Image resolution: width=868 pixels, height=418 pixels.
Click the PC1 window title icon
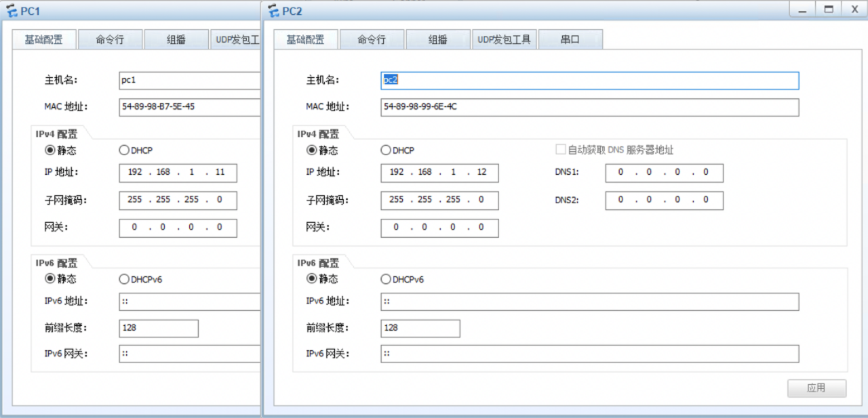(11, 12)
